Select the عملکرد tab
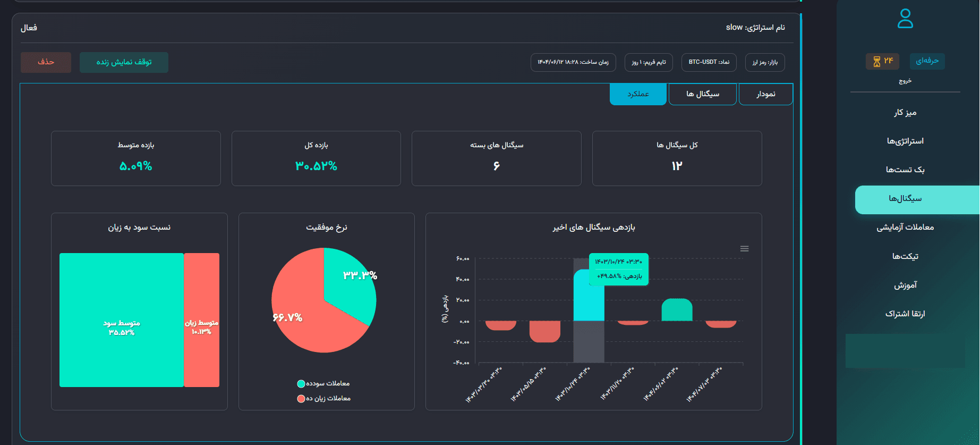Screen dimensions: 980x445 pyautogui.click(x=638, y=94)
